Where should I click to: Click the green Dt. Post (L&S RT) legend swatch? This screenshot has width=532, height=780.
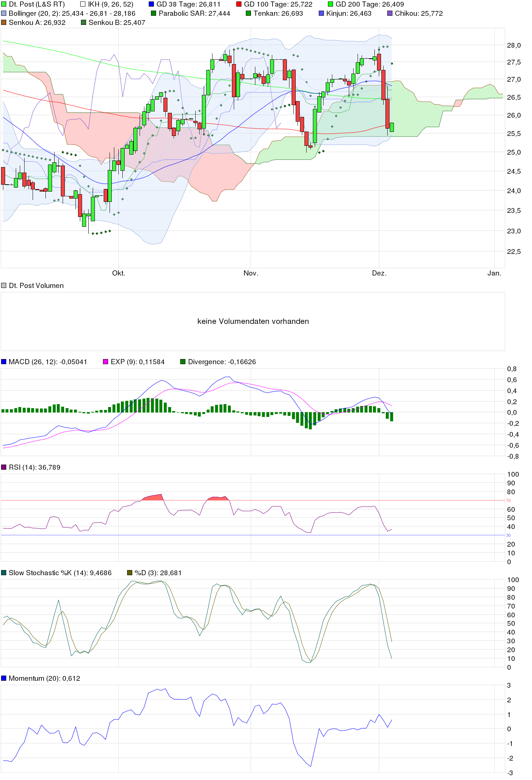pyautogui.click(x=4, y=4)
